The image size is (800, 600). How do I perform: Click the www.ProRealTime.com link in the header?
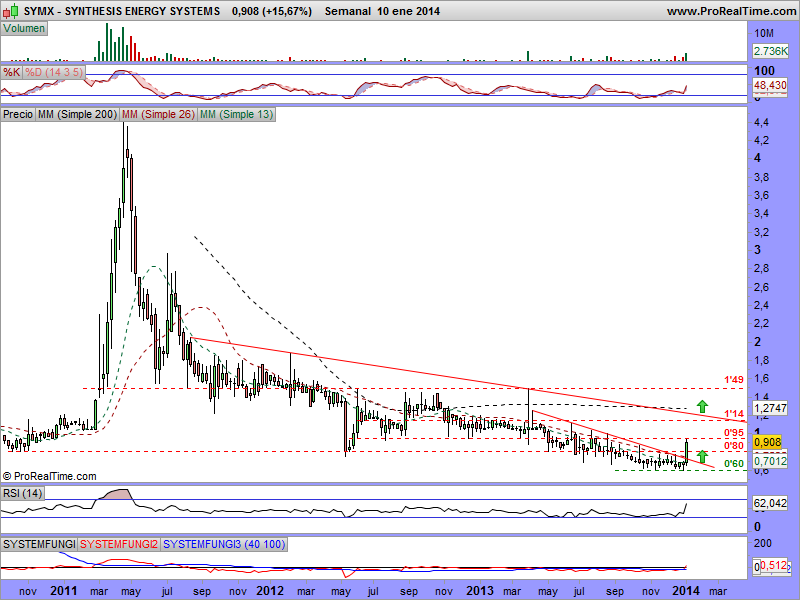tap(731, 11)
